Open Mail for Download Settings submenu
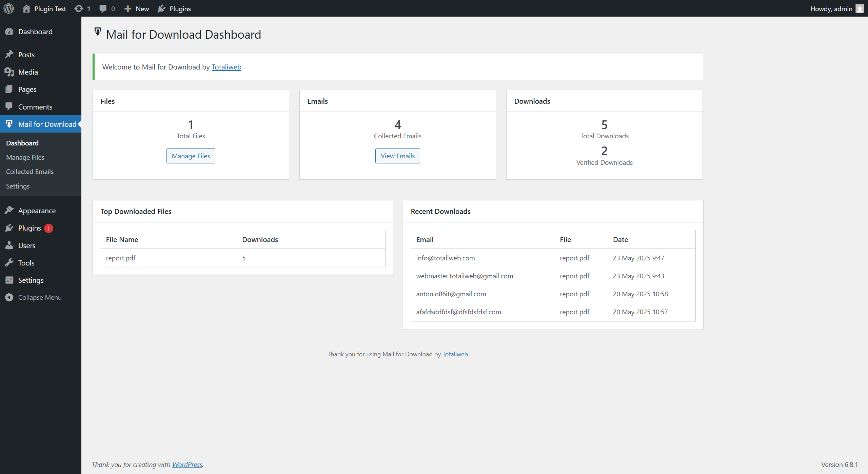The height and width of the screenshot is (474, 868). click(18, 186)
